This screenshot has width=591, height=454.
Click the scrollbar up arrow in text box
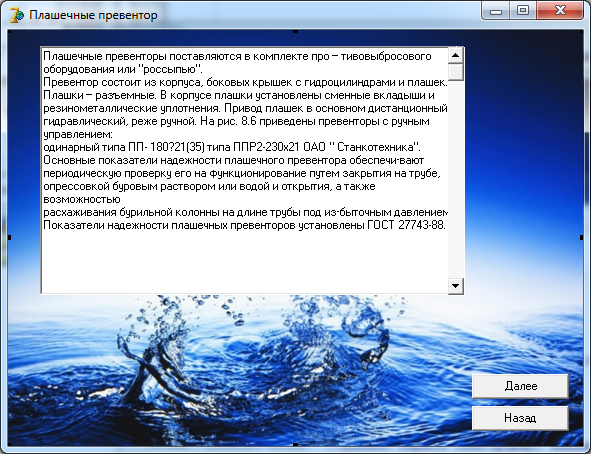[456, 55]
